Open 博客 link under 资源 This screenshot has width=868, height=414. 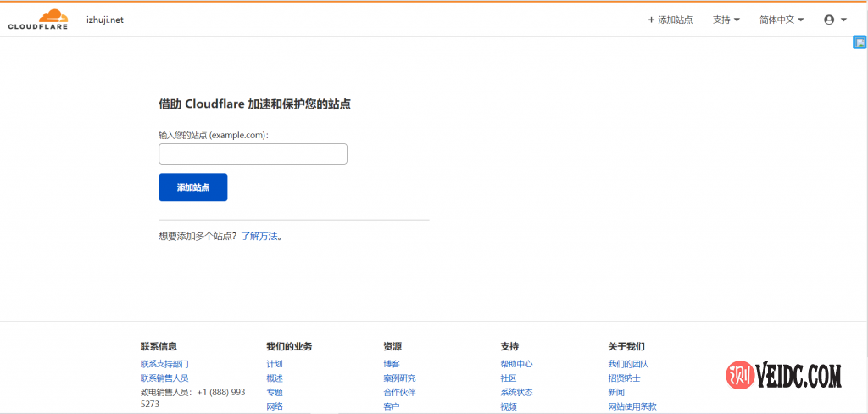pos(392,364)
